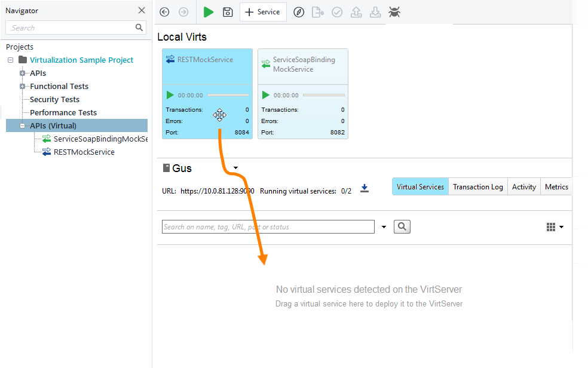Click the upload-to-VirtServer toolbar icon
Image resolution: width=588 pixels, height=368 pixels.
click(356, 12)
